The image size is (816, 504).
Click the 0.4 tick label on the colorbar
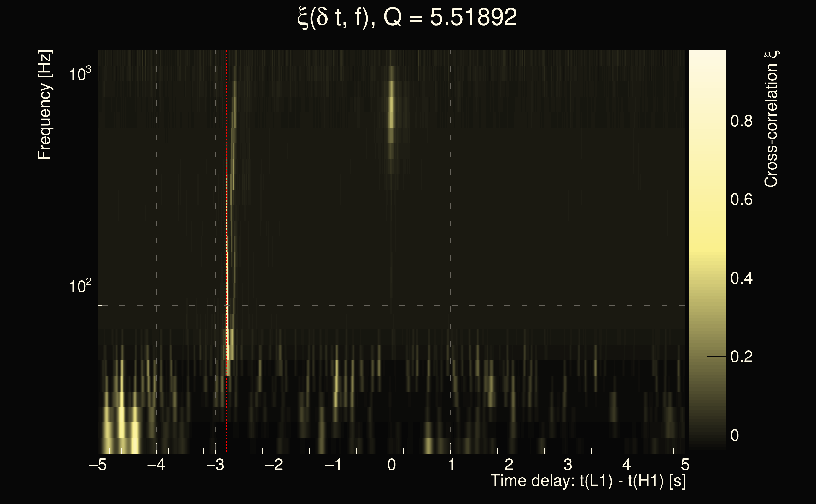pyautogui.click(x=741, y=278)
